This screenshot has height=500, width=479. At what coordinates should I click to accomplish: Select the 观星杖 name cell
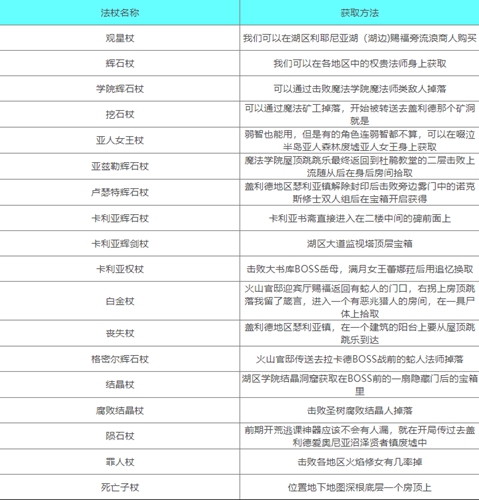(120, 38)
